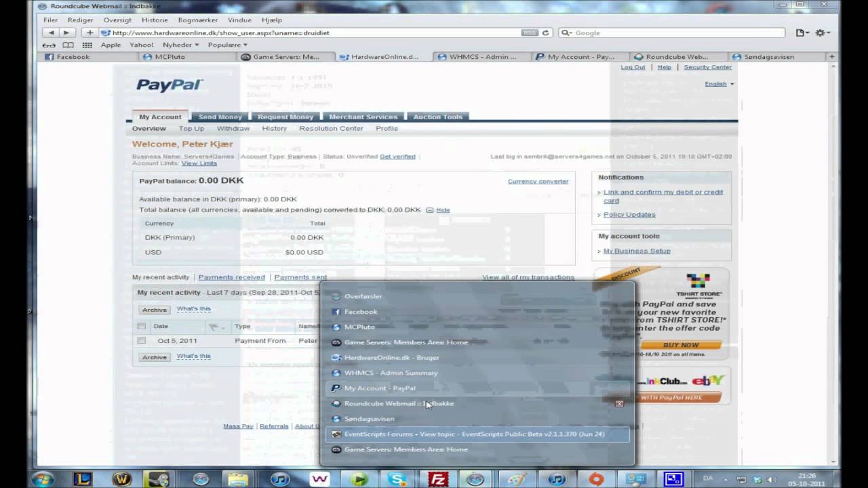Open the Historie menu
Viewport: 868px width, 488px height.
coord(155,20)
